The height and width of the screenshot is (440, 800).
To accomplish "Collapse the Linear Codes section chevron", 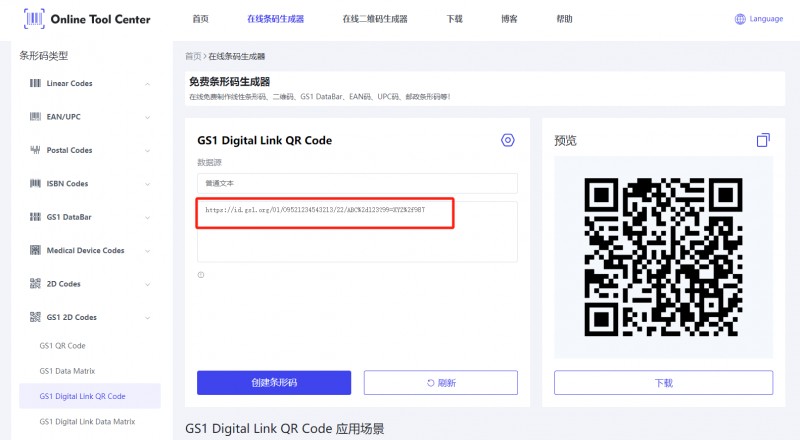I will pyautogui.click(x=147, y=84).
